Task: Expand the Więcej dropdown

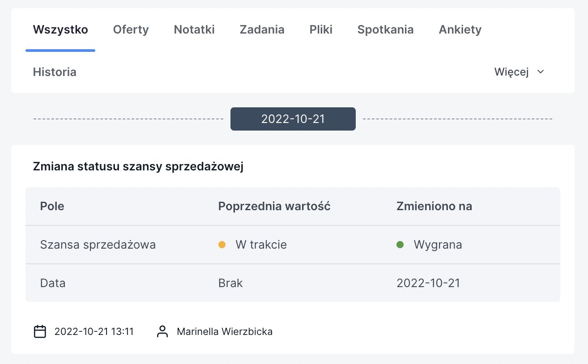Action: point(519,72)
